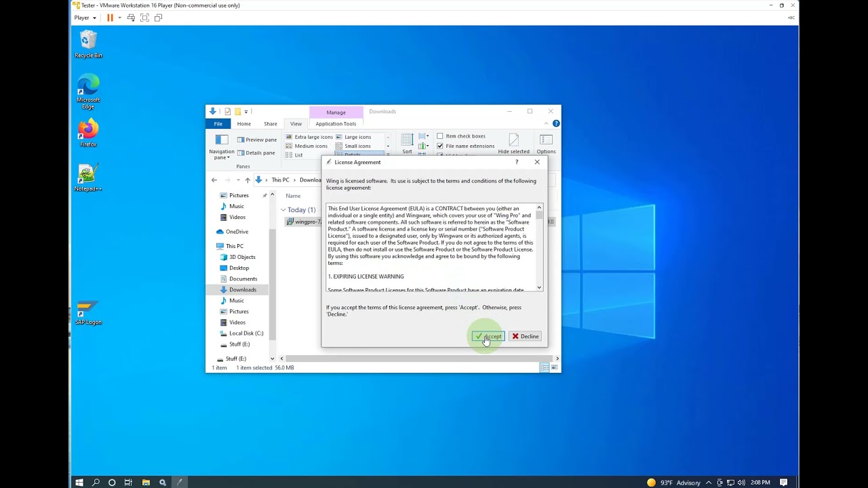The height and width of the screenshot is (488, 868).
Task: Click the Manage contextual tab
Action: [336, 113]
